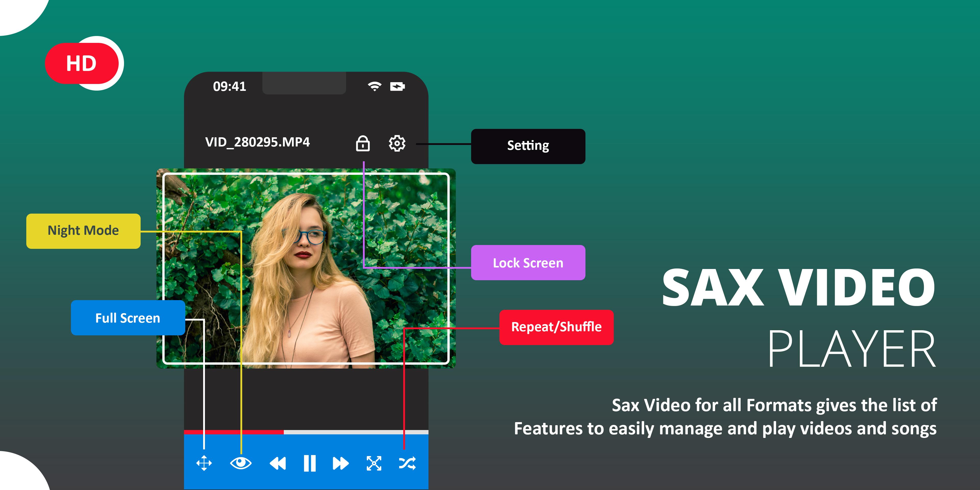Toggle night mode eye icon
Screen dimensions: 980x490
coord(240,463)
